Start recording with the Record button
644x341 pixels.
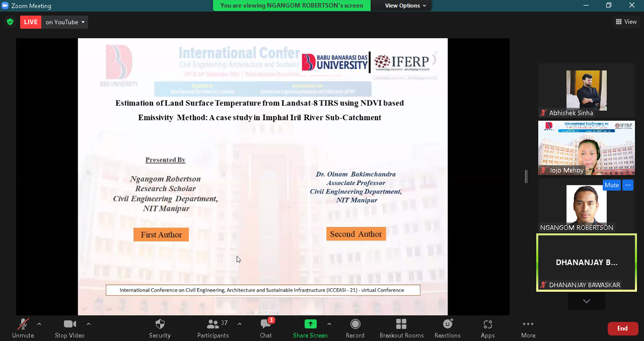point(355,328)
